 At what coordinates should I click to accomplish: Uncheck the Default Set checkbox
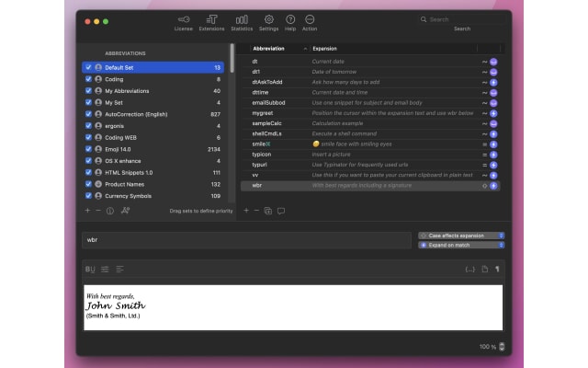[88, 67]
